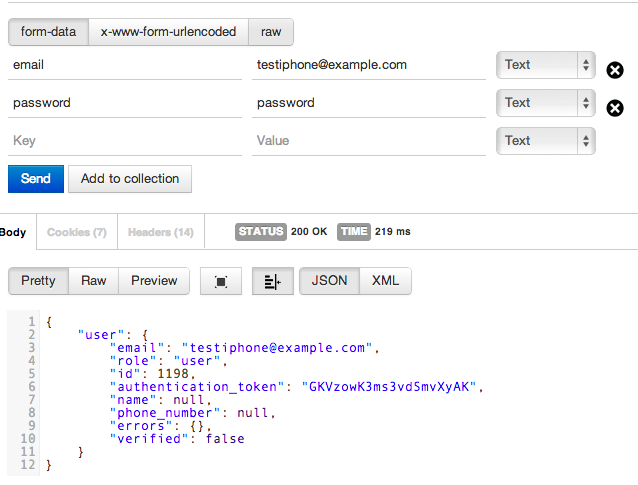638x485 pixels.
Task: Click the empty Key input field
Action: click(x=125, y=141)
